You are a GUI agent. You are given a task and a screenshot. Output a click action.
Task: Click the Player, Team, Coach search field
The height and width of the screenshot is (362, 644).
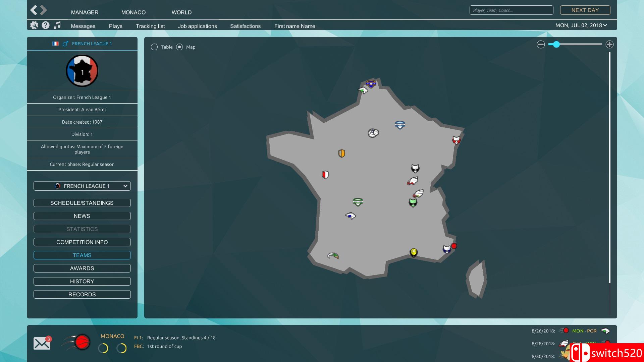pyautogui.click(x=511, y=10)
